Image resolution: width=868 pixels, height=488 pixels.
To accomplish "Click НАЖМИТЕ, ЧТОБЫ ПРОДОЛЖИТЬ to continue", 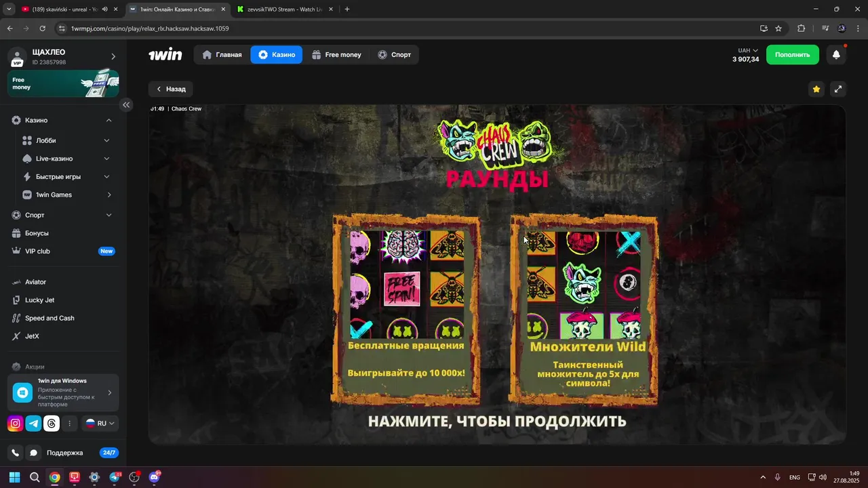I will click(497, 422).
